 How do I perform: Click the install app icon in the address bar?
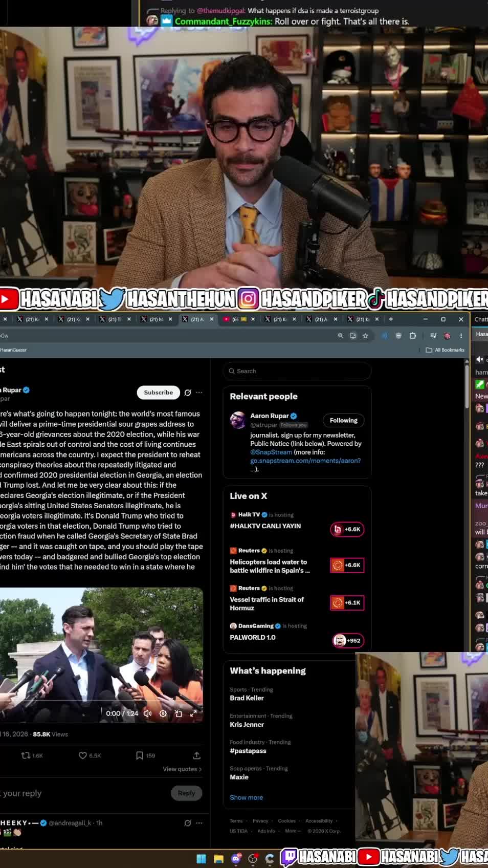(x=352, y=336)
